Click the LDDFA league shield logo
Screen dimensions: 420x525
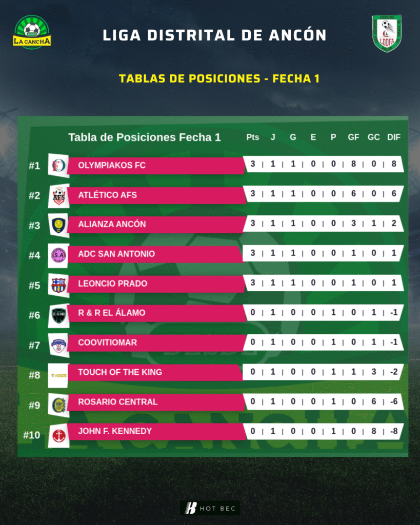(387, 33)
